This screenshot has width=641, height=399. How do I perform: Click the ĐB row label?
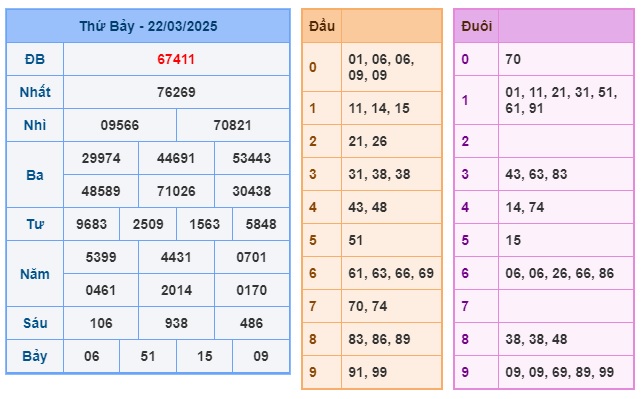tap(35, 59)
